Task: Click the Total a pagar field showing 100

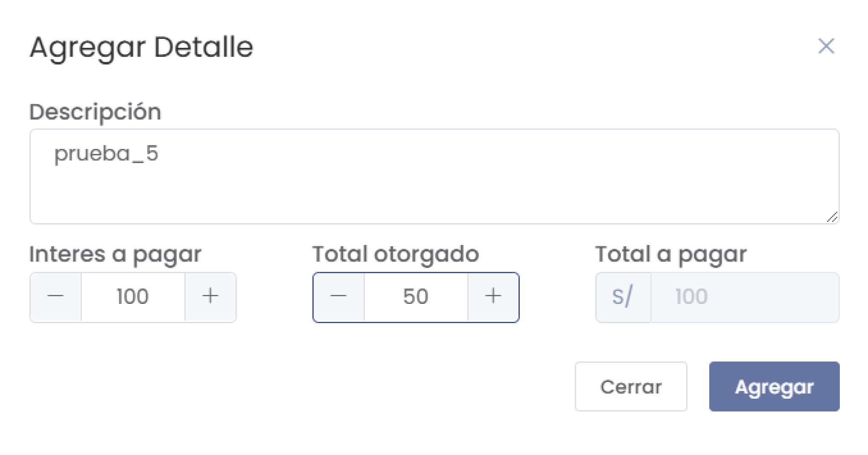Action: click(x=745, y=296)
